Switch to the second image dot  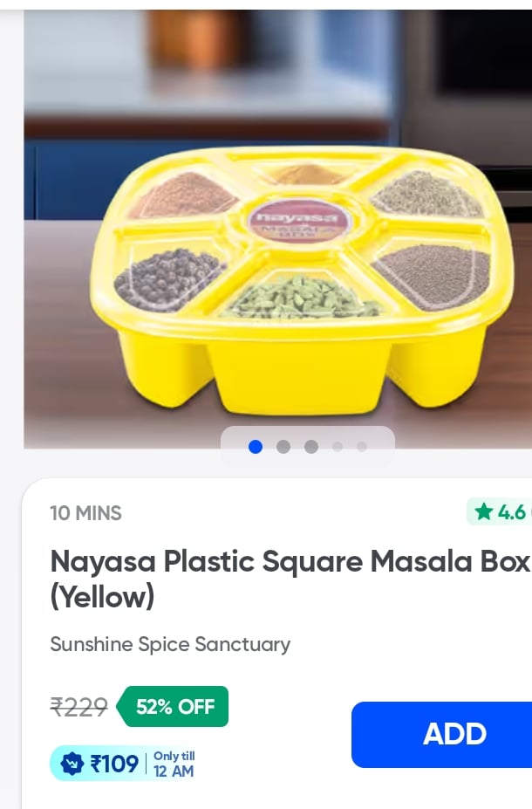283,447
